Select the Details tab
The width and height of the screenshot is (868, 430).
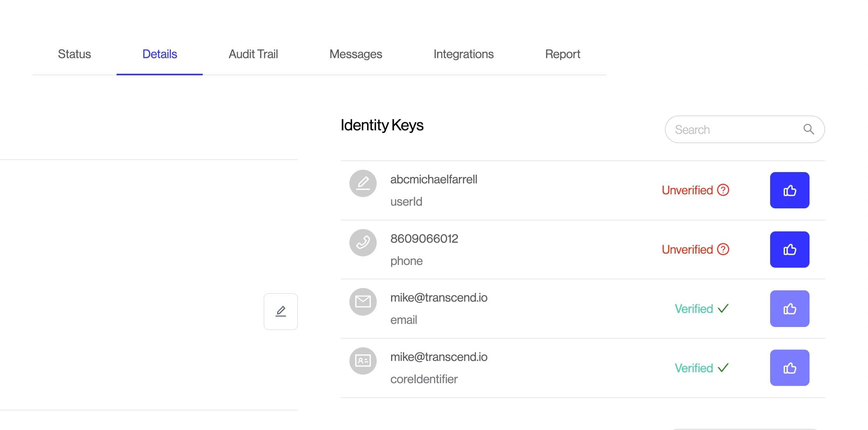tap(159, 54)
